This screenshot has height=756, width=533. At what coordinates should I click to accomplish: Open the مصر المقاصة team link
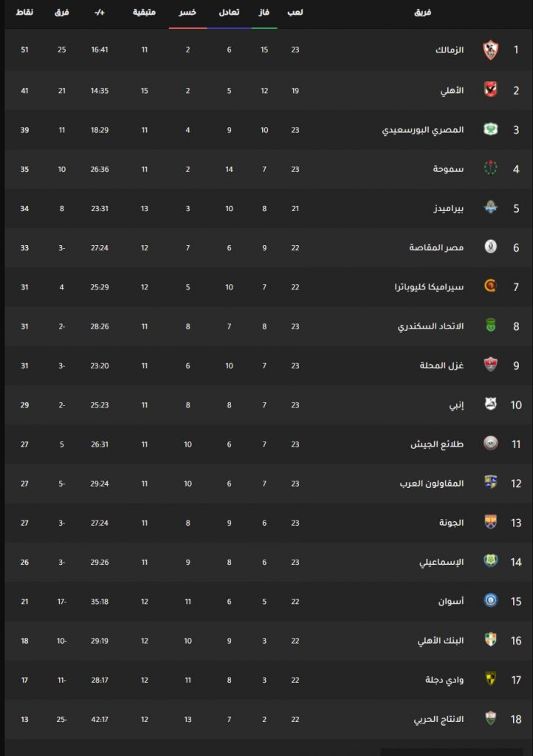[x=436, y=248]
